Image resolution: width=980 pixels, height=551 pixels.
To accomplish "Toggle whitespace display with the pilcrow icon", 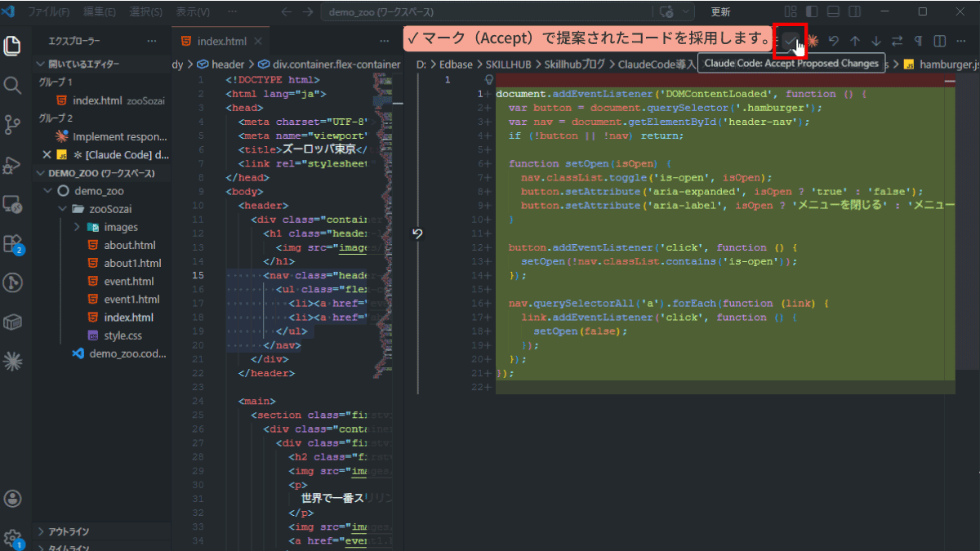I will (x=918, y=41).
